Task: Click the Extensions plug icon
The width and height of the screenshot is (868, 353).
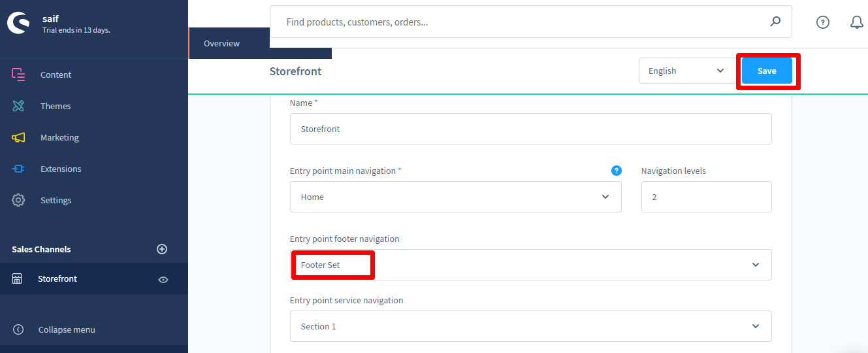Action: pos(18,169)
